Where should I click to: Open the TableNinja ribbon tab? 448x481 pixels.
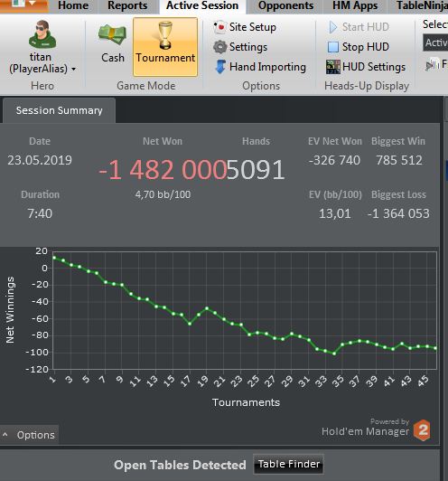click(x=423, y=5)
